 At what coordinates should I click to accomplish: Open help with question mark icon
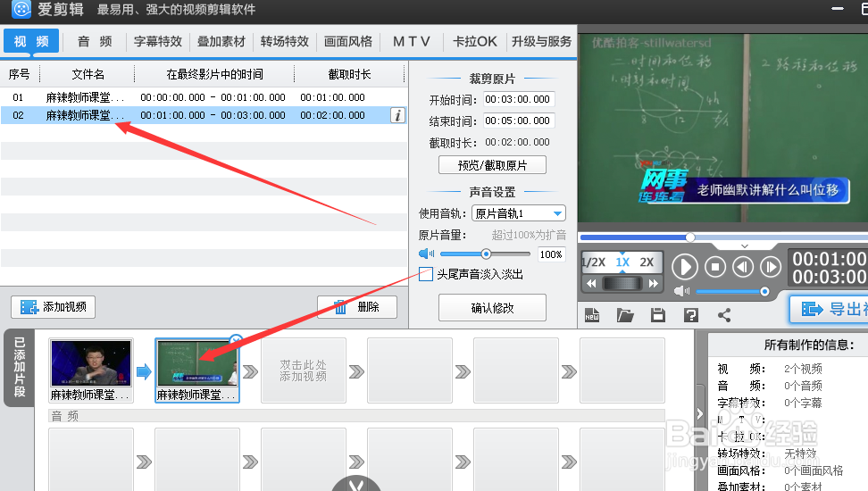[x=691, y=315]
